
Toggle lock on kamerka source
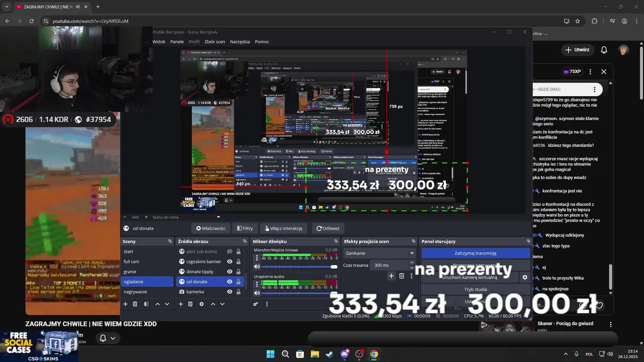click(x=238, y=292)
